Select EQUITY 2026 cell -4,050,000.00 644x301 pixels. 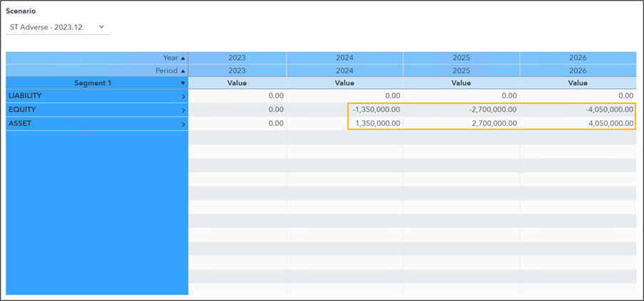pos(578,110)
